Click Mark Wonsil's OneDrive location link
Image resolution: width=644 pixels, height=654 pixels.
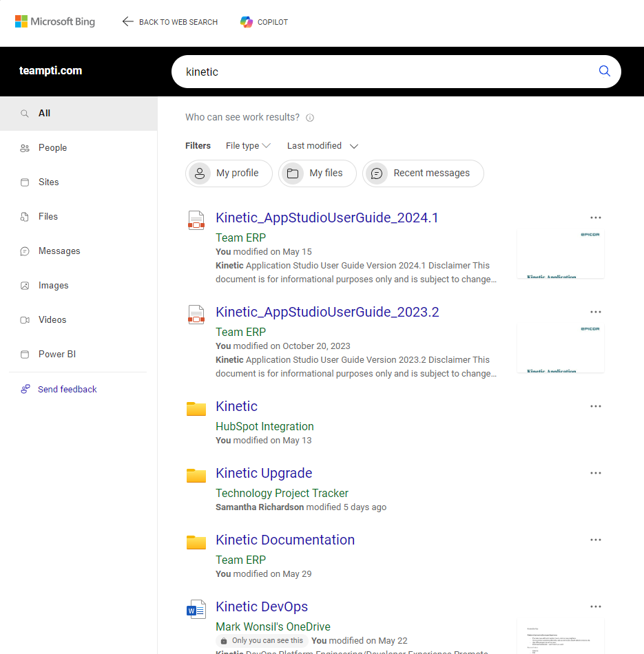pyautogui.click(x=273, y=626)
